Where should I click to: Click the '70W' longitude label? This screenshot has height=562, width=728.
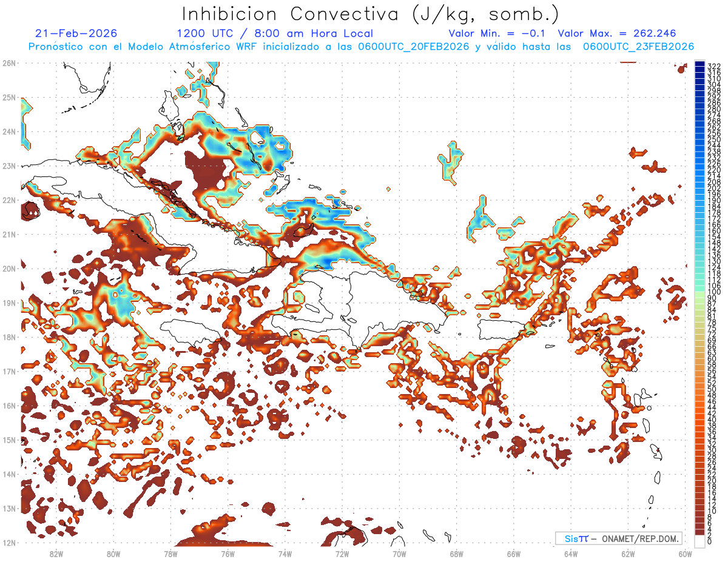pos(399,554)
